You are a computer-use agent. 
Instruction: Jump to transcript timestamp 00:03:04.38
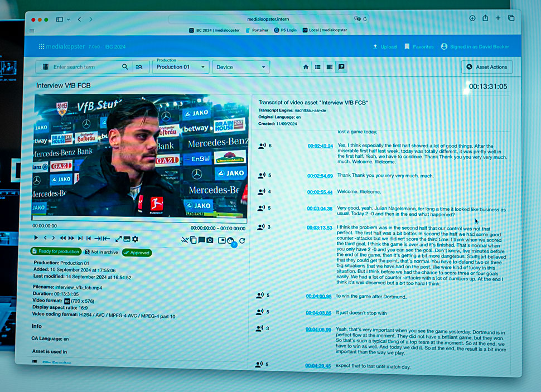320,209
